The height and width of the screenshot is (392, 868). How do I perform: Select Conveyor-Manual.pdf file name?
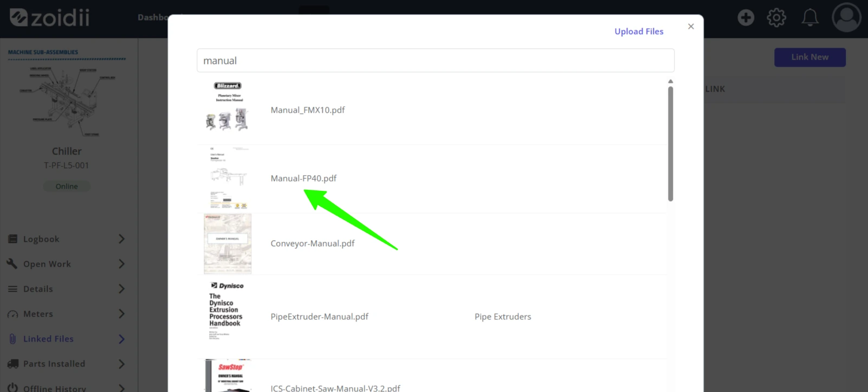[313, 243]
